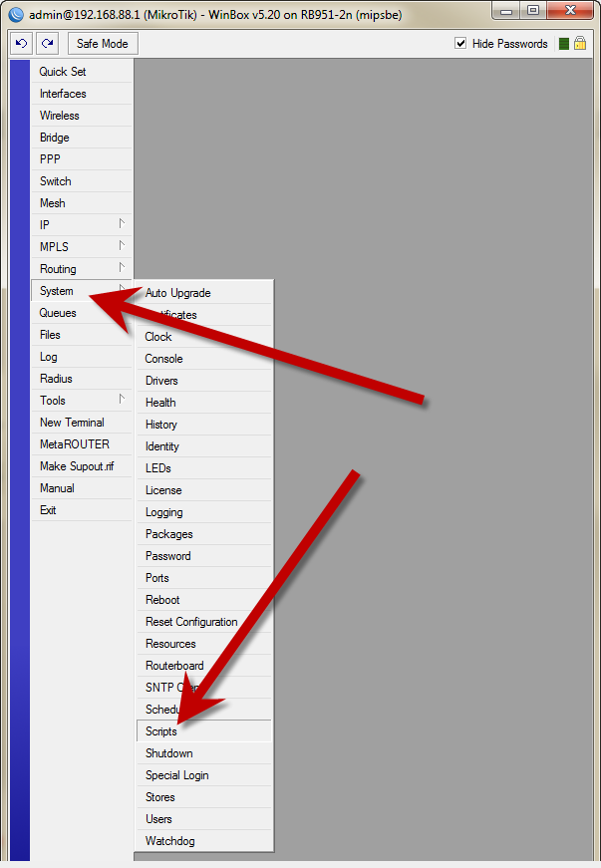Toggle the Hide Passwords checkbox
The image size is (601, 868).
click(x=460, y=44)
